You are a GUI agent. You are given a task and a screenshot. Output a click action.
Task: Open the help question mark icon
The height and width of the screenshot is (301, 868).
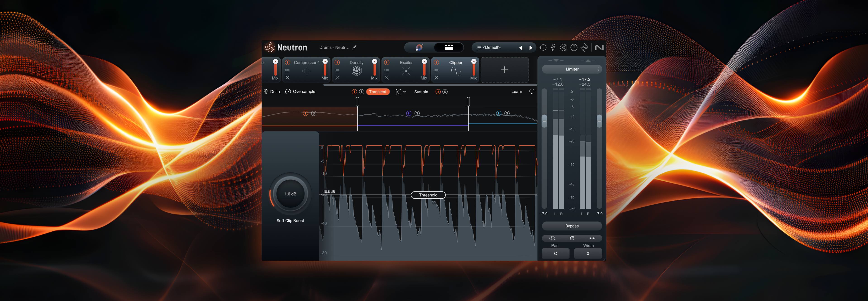(574, 47)
